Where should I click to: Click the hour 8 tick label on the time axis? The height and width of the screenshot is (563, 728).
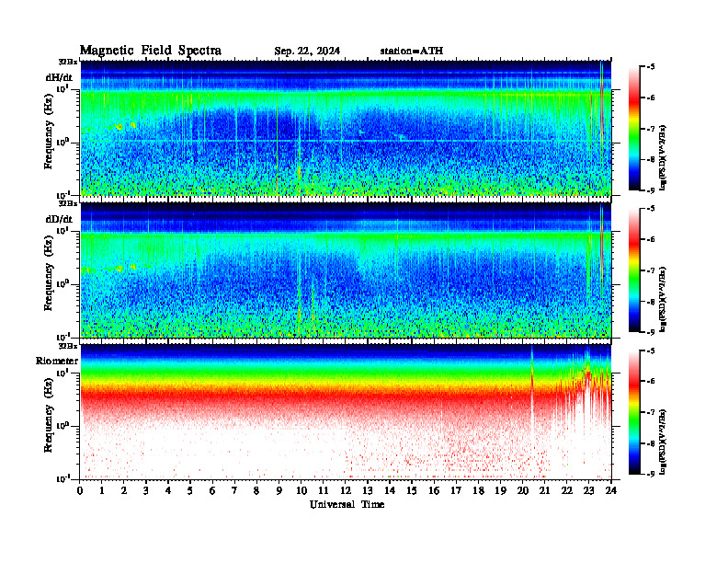pos(256,490)
